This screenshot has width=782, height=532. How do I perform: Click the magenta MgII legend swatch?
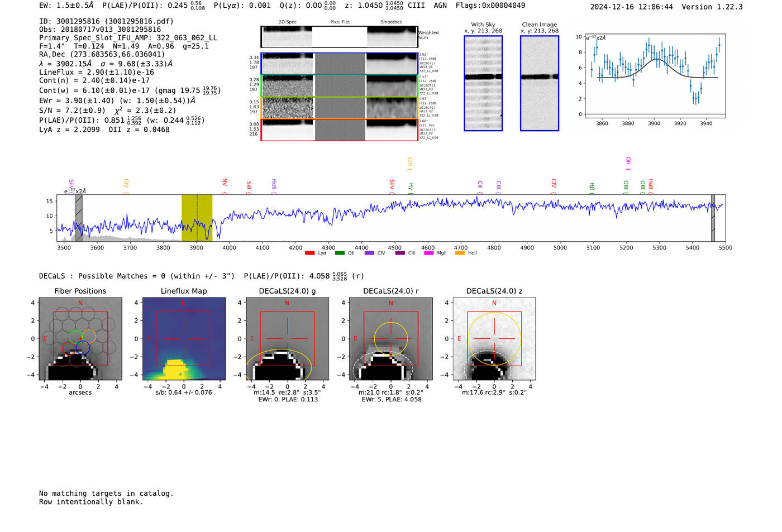point(429,253)
